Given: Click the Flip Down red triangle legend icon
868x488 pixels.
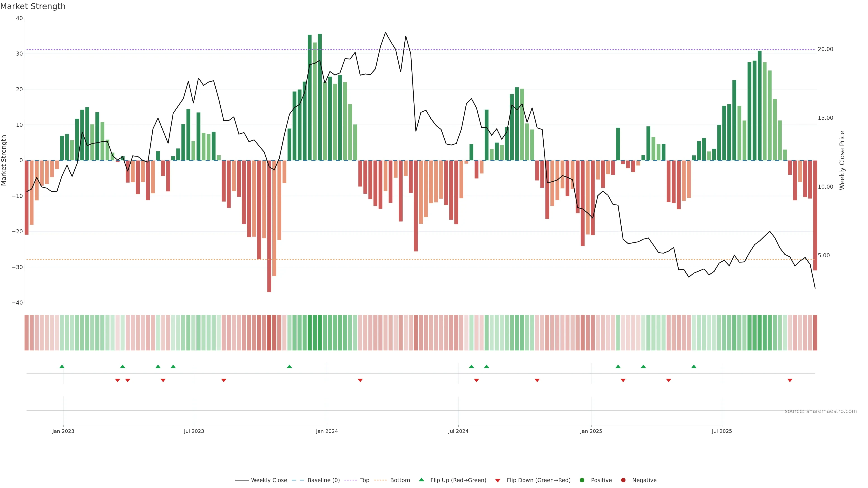Looking at the screenshot, I should pyautogui.click(x=498, y=481).
